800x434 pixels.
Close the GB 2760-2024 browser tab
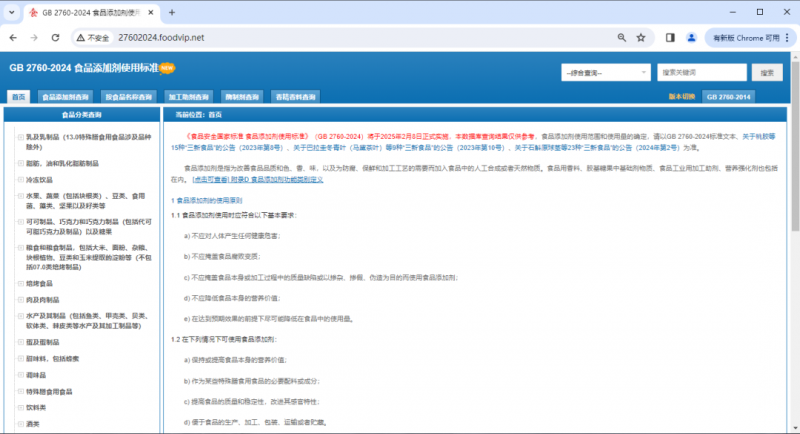[x=150, y=12]
